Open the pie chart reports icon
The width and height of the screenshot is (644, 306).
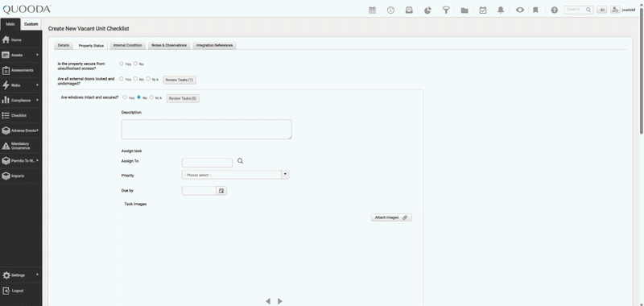coord(427,10)
